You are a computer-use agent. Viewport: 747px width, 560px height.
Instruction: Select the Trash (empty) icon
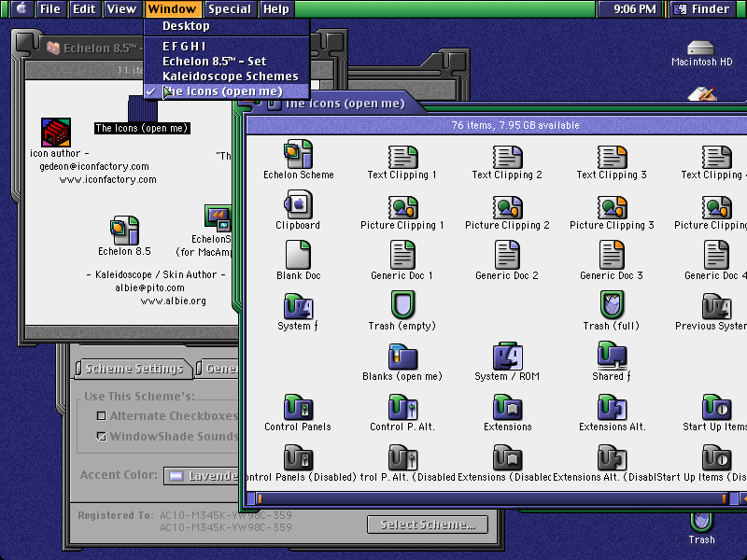click(x=402, y=305)
